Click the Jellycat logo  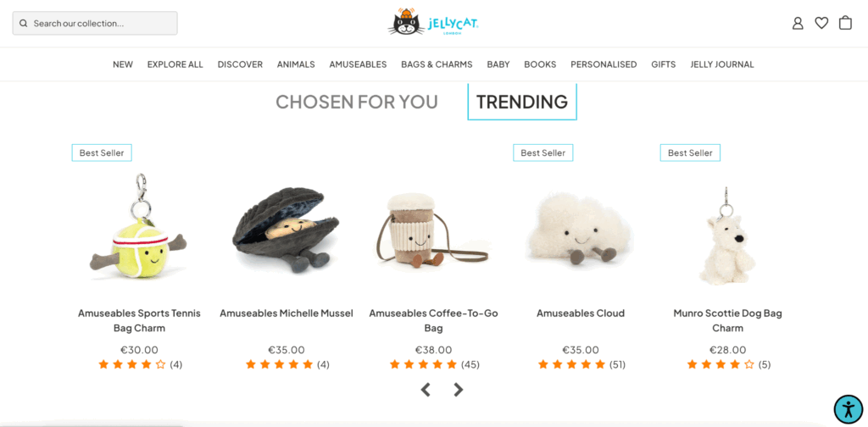coord(433,22)
